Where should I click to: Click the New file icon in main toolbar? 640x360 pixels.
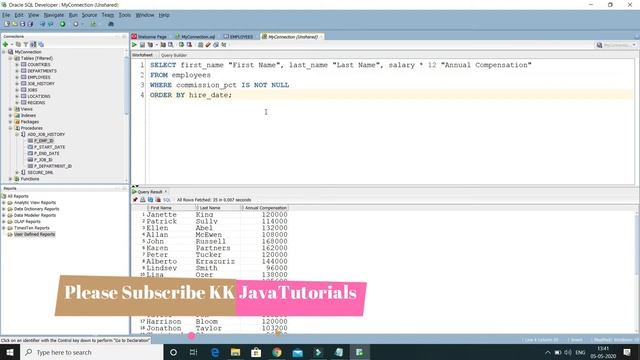click(x=7, y=24)
